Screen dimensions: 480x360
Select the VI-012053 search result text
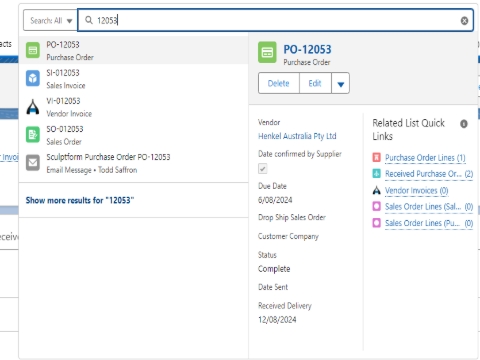(63, 101)
